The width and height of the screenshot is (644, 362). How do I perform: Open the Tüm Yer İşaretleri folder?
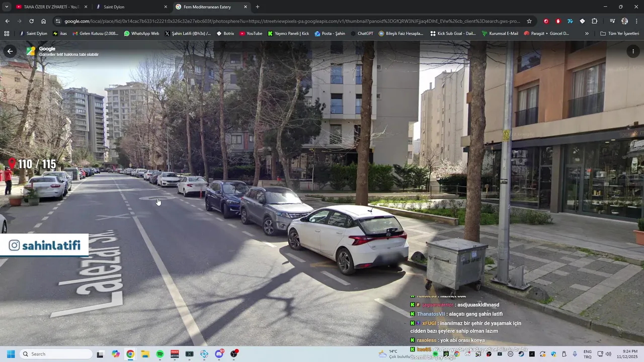(x=619, y=34)
